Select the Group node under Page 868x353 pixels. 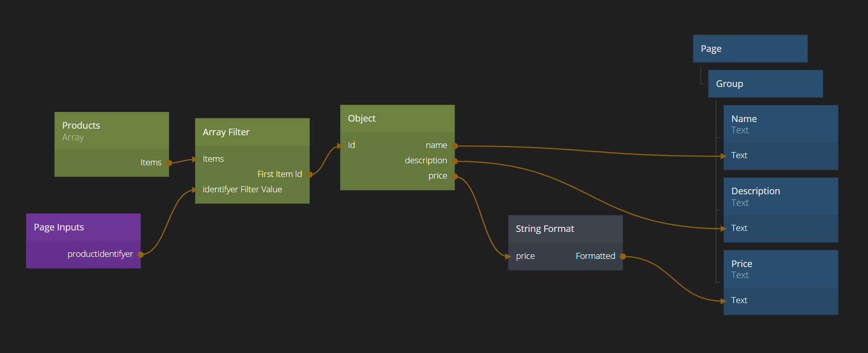765,84
